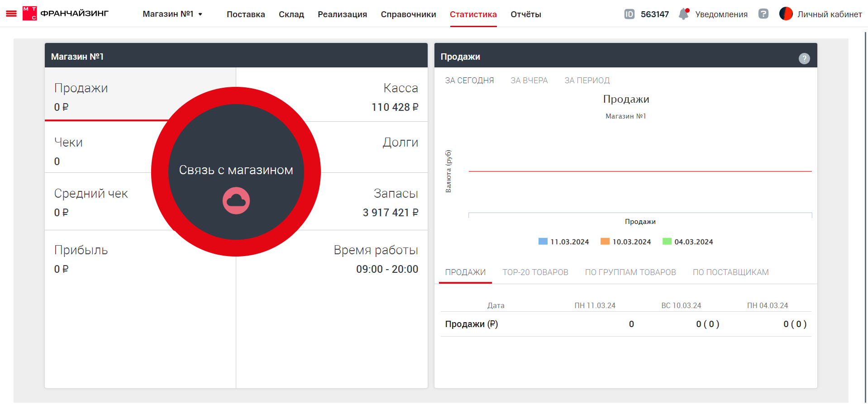Image resolution: width=868 pixels, height=404 pixels.
Task: Click the help question mark in the header
Action: click(x=763, y=14)
